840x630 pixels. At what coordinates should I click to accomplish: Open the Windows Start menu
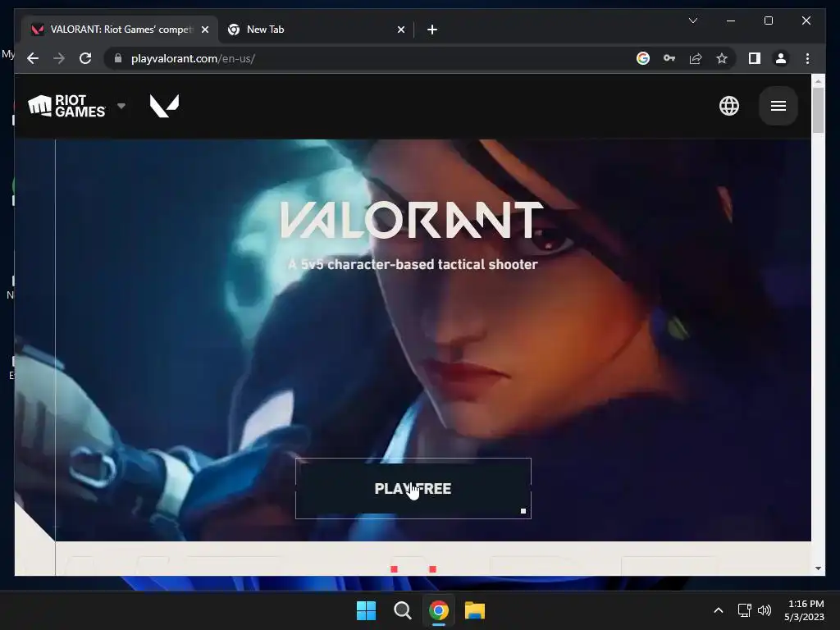[367, 610]
